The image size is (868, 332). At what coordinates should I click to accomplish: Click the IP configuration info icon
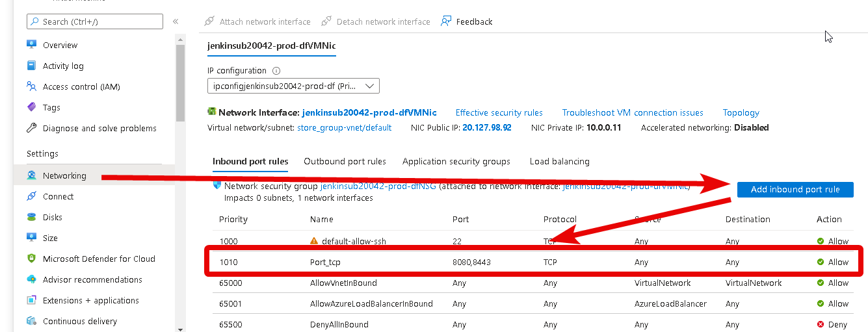point(276,70)
